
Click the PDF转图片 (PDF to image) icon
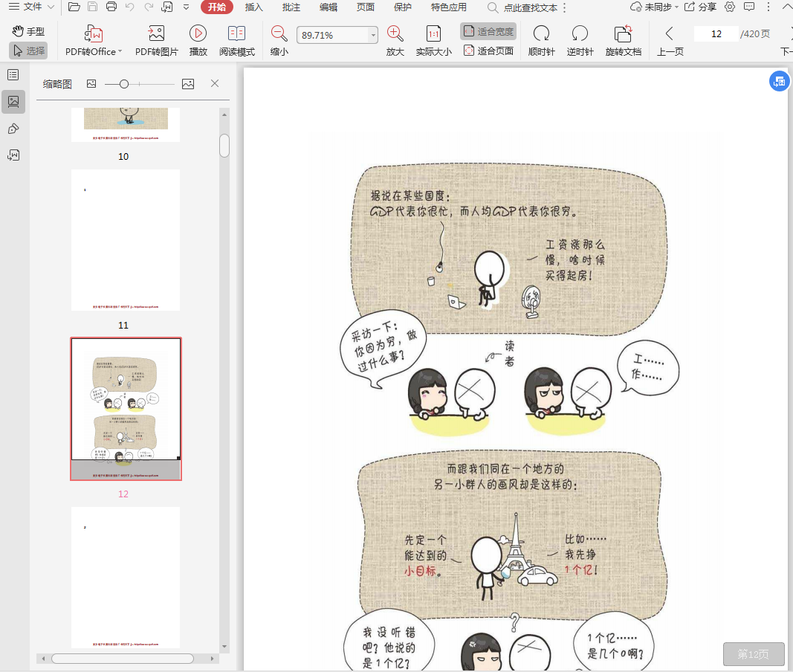[156, 34]
